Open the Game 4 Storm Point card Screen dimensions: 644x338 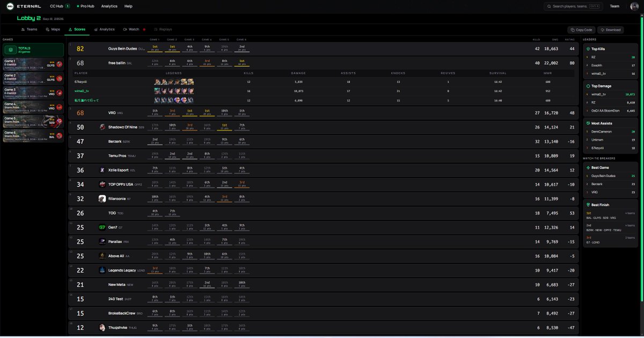[x=33, y=106]
